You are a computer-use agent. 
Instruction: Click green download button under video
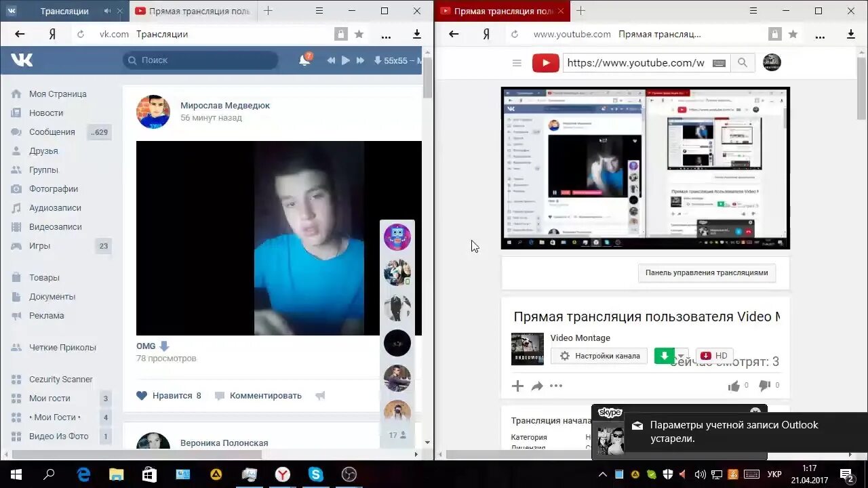pos(665,356)
